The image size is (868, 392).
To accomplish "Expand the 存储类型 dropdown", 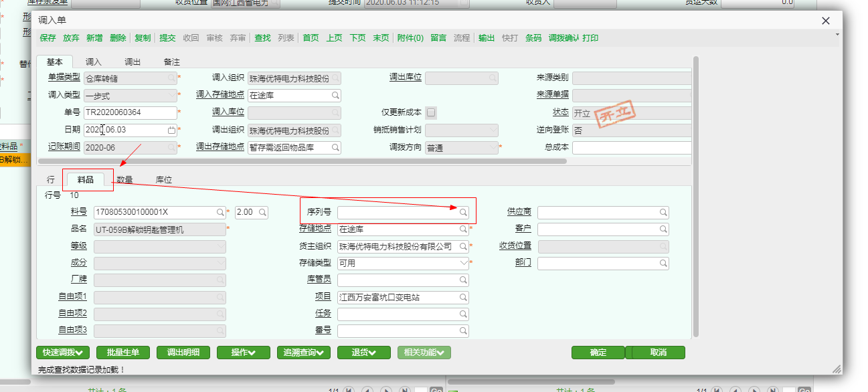I will (x=463, y=263).
